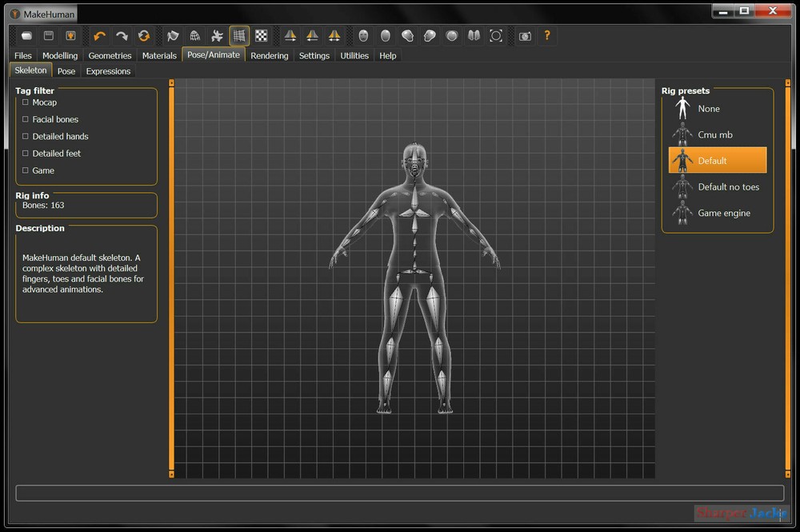Open the Settings tab

coord(314,55)
